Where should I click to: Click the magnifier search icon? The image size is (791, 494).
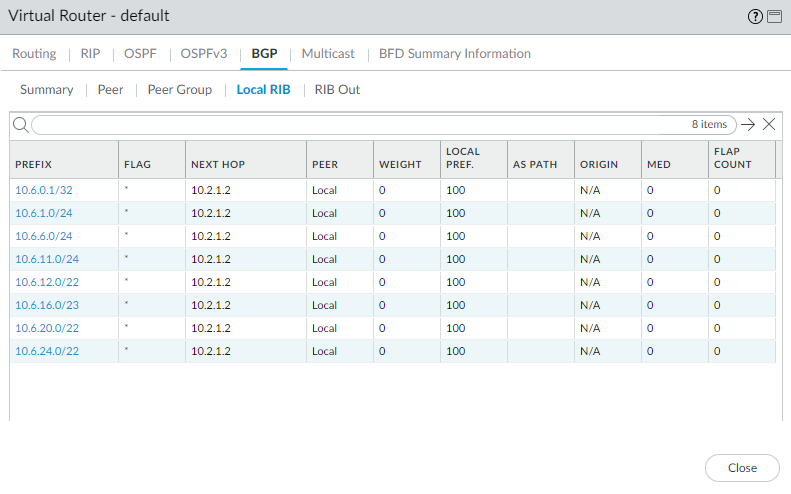(x=20, y=124)
